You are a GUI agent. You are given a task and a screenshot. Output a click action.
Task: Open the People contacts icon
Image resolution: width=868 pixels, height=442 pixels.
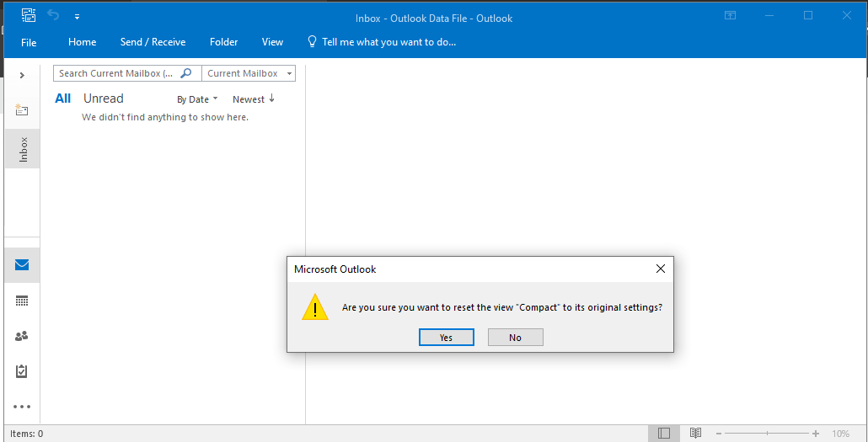22,336
